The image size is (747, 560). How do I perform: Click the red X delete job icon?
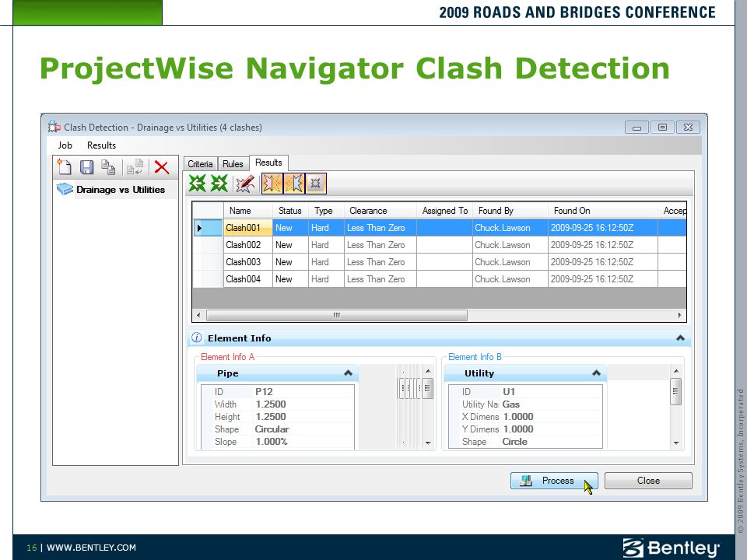point(162,167)
